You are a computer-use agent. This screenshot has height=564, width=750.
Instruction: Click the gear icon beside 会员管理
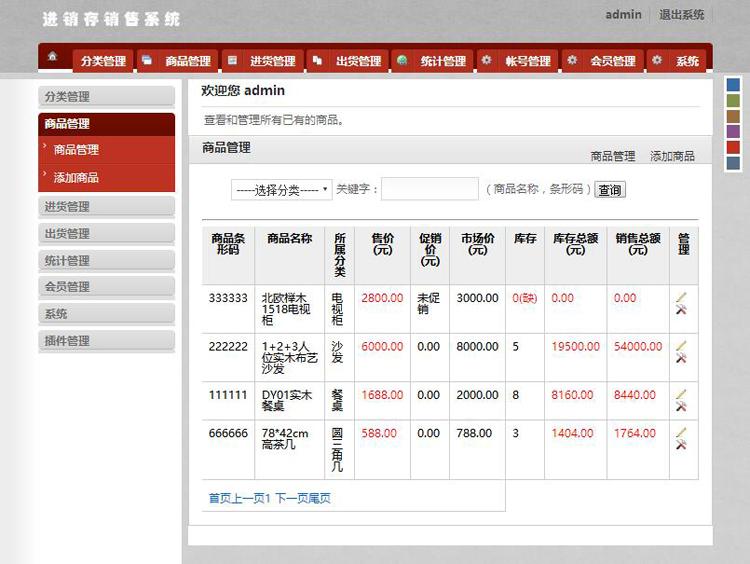tap(572, 60)
